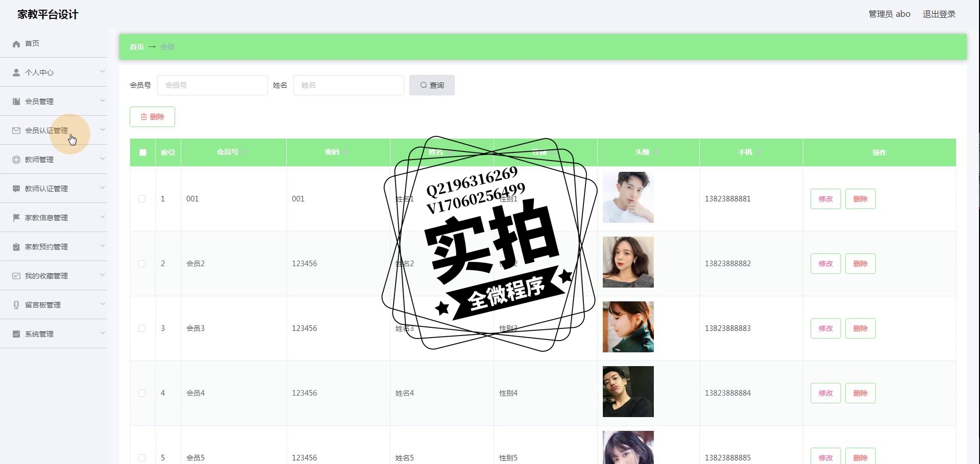Toggle the select-all checkbox in table header

(143, 152)
